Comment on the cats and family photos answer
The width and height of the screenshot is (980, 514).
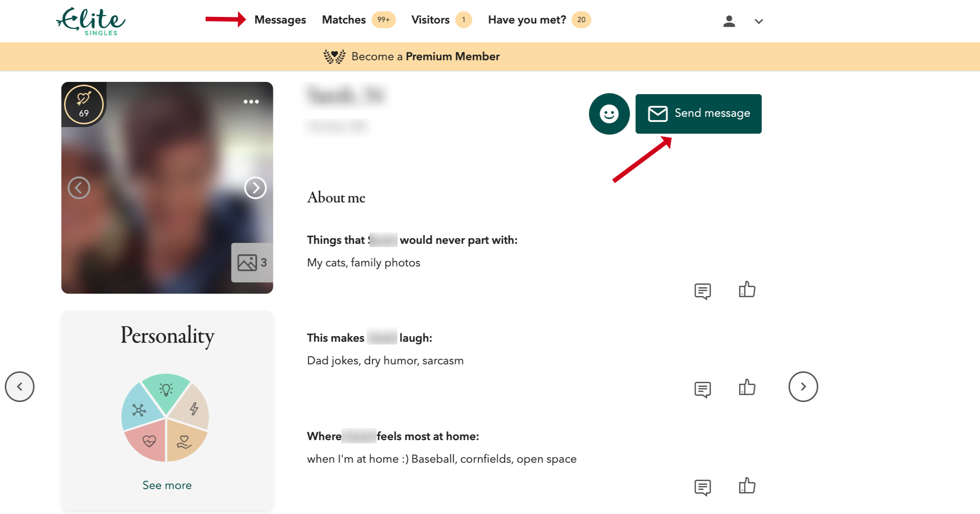point(703,290)
